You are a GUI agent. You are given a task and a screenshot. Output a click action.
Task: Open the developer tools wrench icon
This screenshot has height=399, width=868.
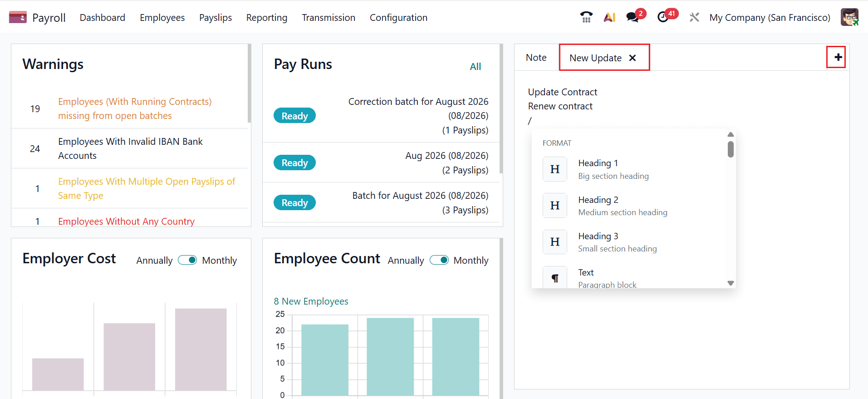tap(694, 17)
